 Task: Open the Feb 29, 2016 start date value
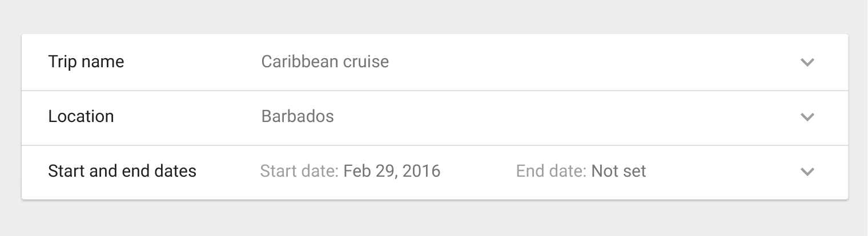click(x=392, y=171)
